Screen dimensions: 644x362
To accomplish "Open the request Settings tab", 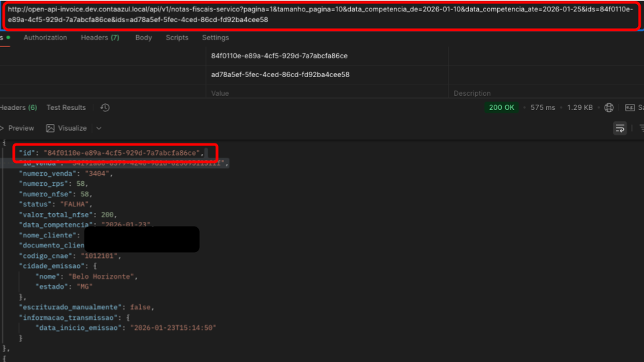I will click(215, 38).
